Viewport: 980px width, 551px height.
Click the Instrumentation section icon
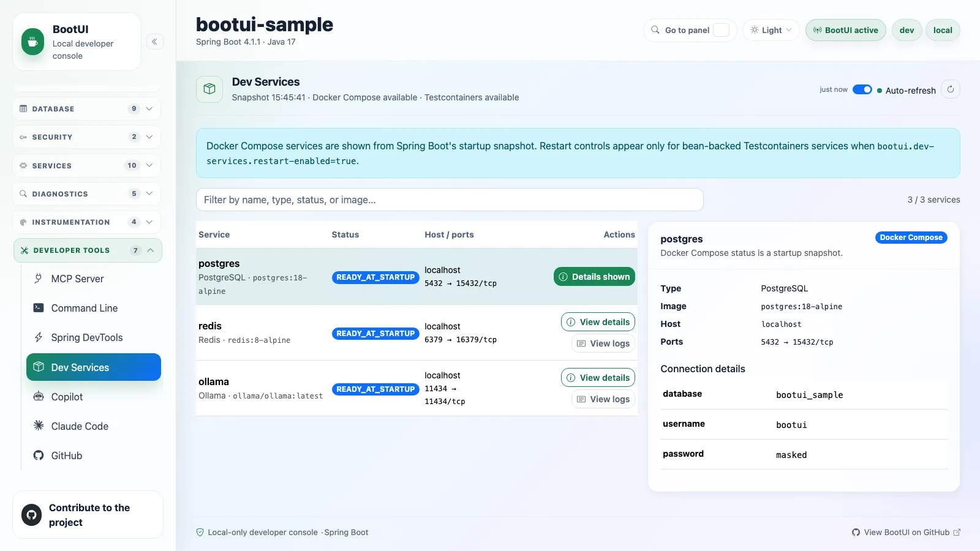tap(23, 222)
